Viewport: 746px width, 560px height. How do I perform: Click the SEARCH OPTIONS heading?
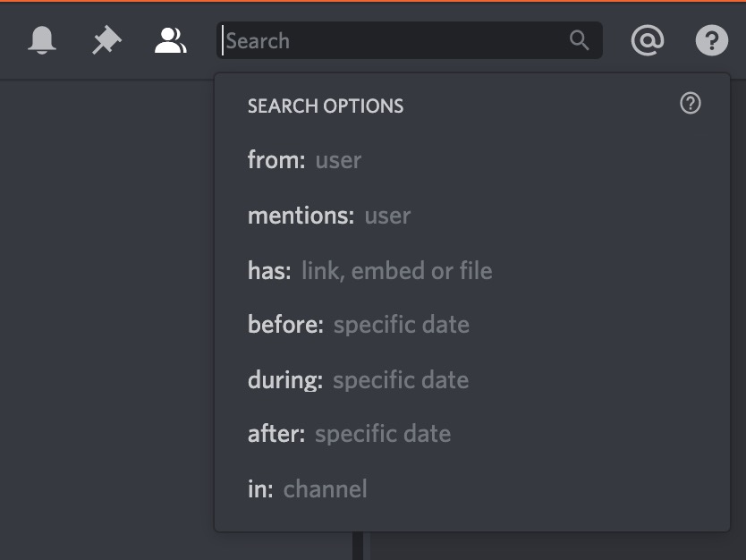tap(326, 106)
